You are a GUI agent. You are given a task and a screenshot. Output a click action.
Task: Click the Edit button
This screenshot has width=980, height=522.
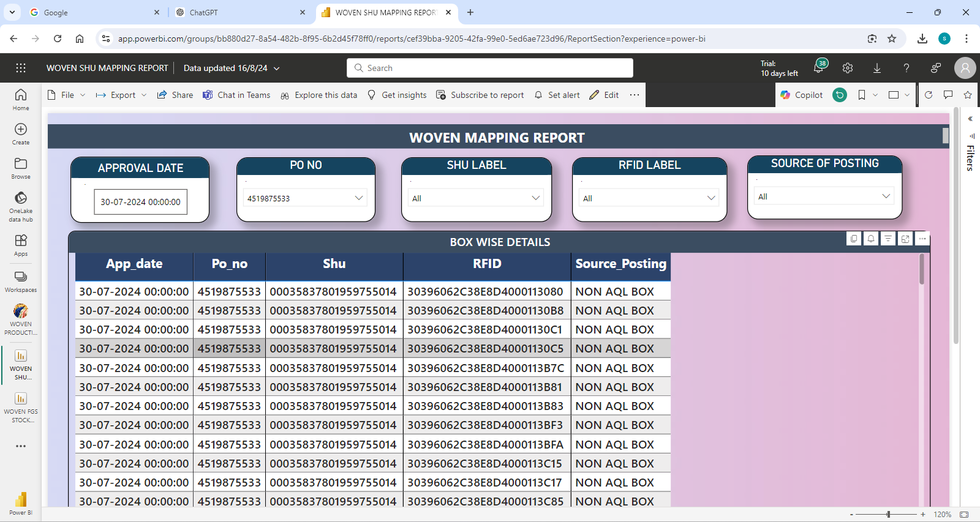605,95
